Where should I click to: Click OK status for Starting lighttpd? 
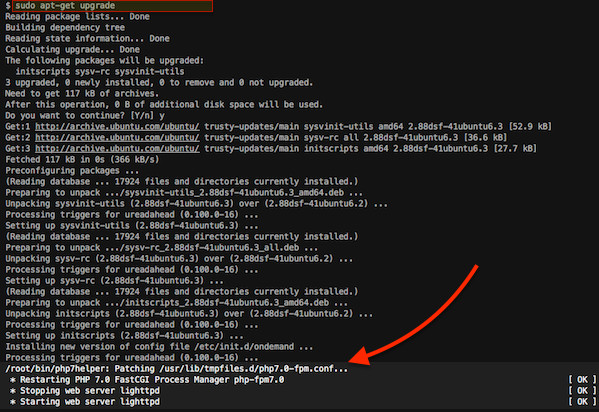coord(582,402)
